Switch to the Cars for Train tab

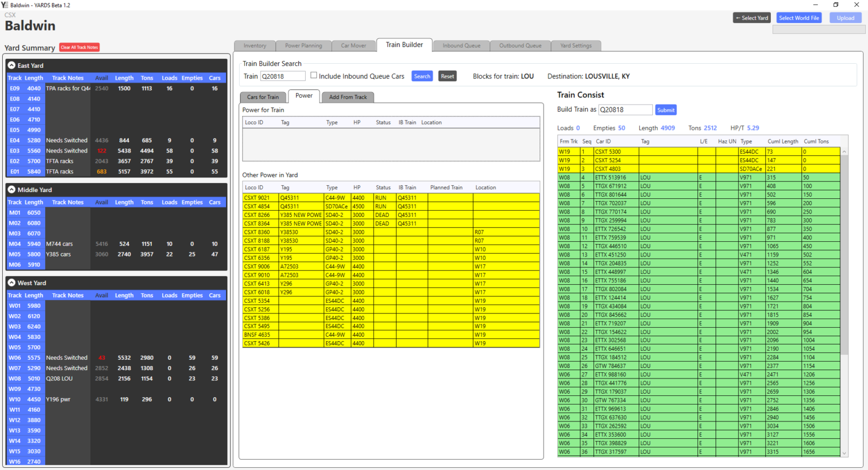coord(263,97)
